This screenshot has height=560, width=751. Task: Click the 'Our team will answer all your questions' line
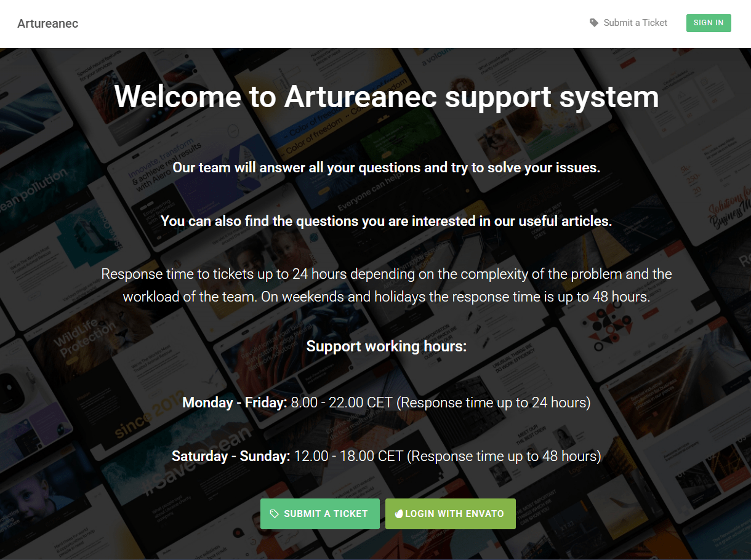[387, 167]
